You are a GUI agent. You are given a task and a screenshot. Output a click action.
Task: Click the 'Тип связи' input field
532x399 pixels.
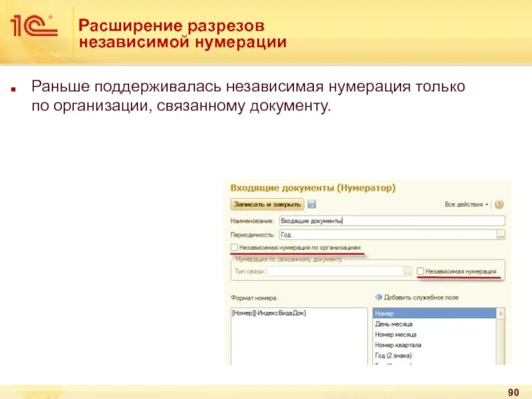click(x=335, y=271)
